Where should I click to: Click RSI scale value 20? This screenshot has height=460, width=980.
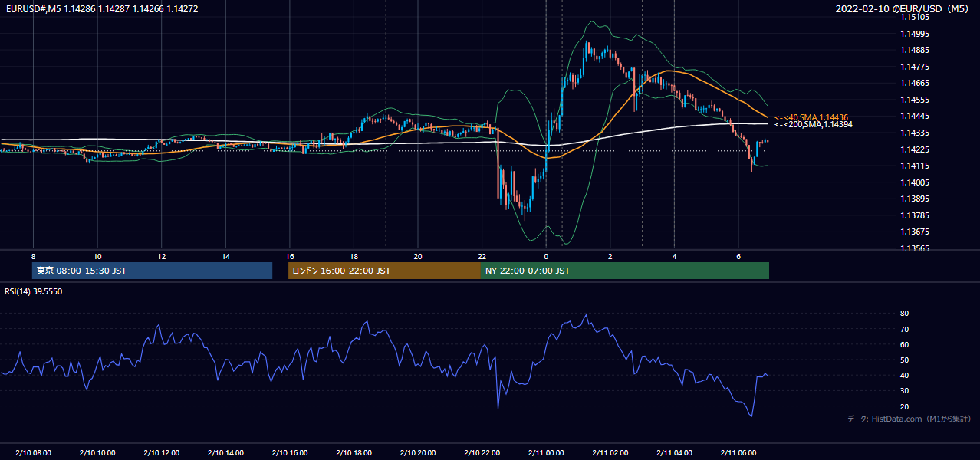tap(905, 406)
